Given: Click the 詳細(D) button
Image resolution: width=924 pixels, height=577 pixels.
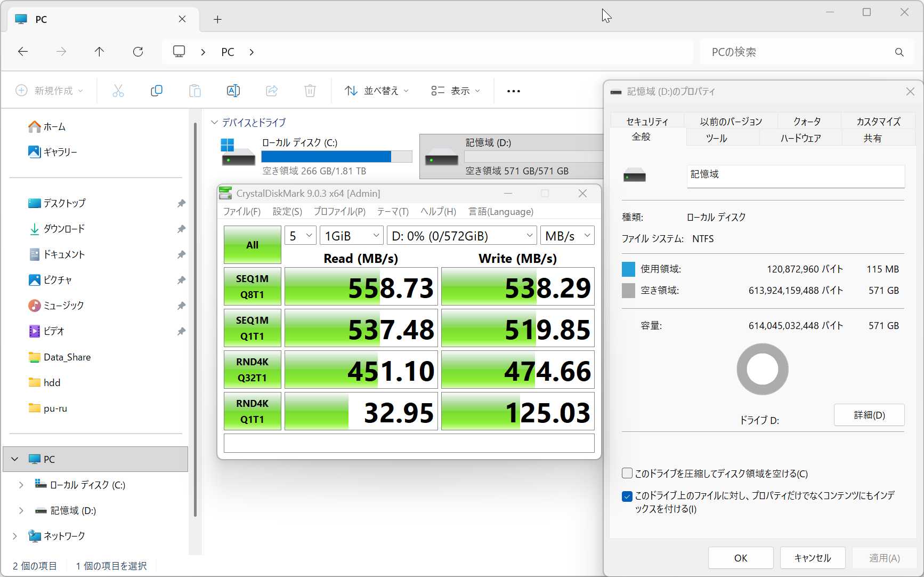Looking at the screenshot, I should click(x=869, y=415).
